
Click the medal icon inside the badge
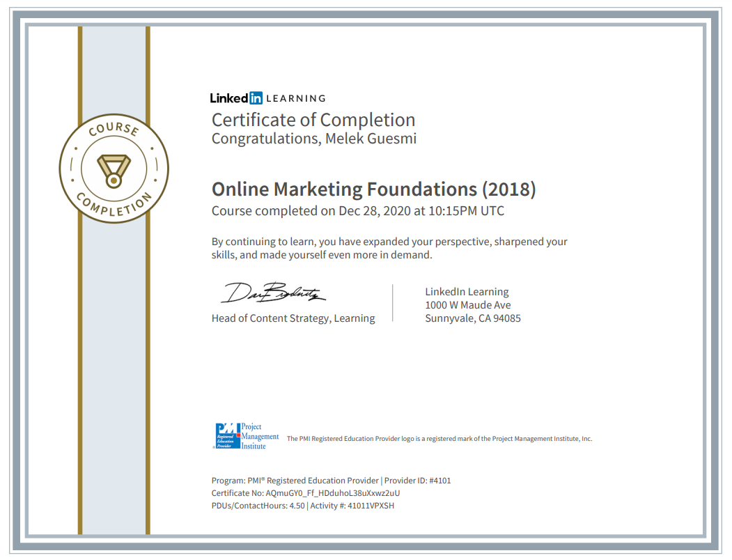[114, 170]
